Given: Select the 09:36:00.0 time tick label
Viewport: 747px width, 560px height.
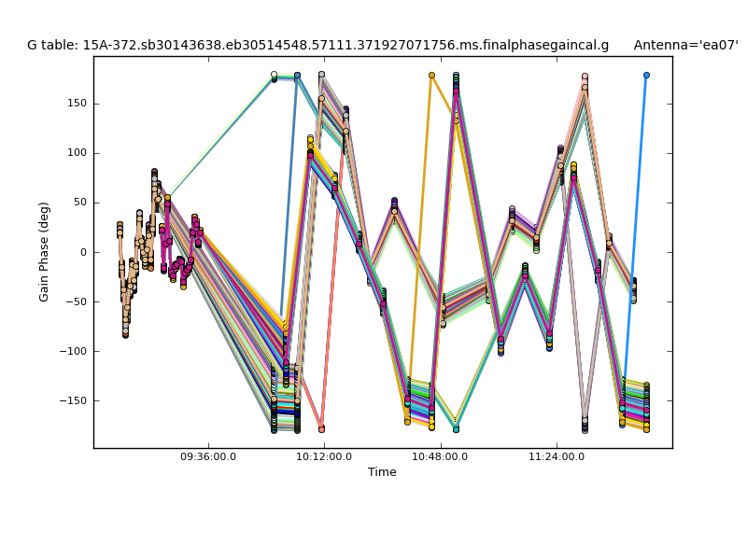Looking at the screenshot, I should (x=208, y=457).
